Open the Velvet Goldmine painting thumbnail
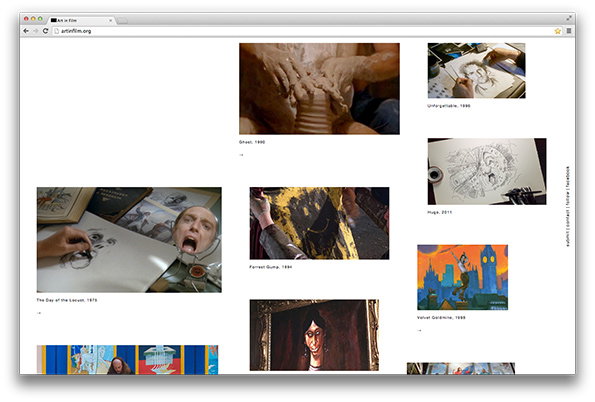595x402 pixels. (x=463, y=277)
